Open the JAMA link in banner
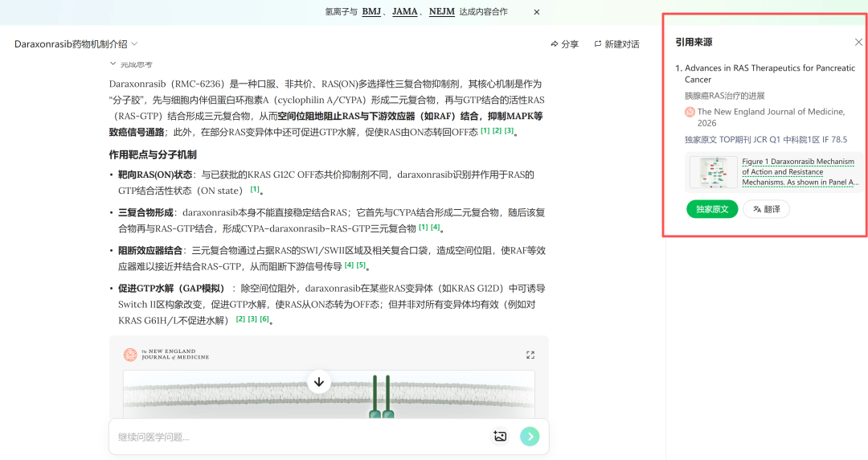The image size is (868, 460). pyautogui.click(x=404, y=11)
